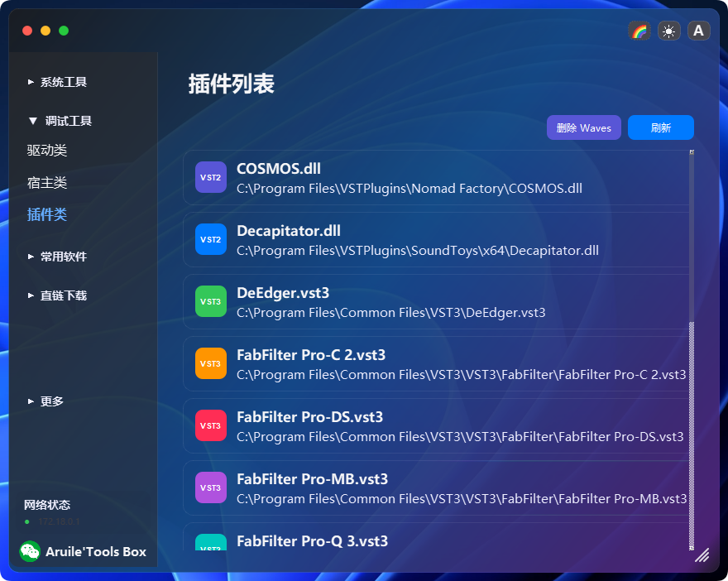Screen dimensions: 728x581
Task: Click the 172.18.0.1 IP address
Action: [x=59, y=522]
